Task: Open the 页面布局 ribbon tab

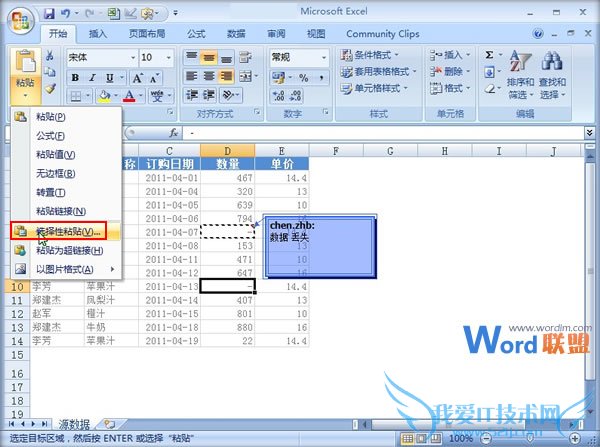Action: coord(147,34)
